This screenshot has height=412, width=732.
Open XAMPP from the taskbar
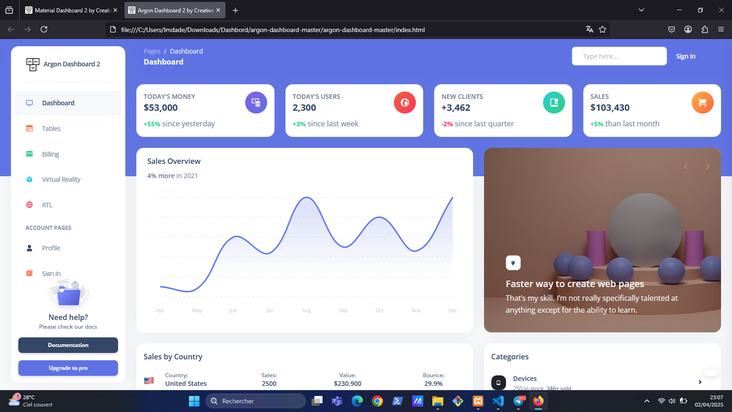click(x=478, y=401)
